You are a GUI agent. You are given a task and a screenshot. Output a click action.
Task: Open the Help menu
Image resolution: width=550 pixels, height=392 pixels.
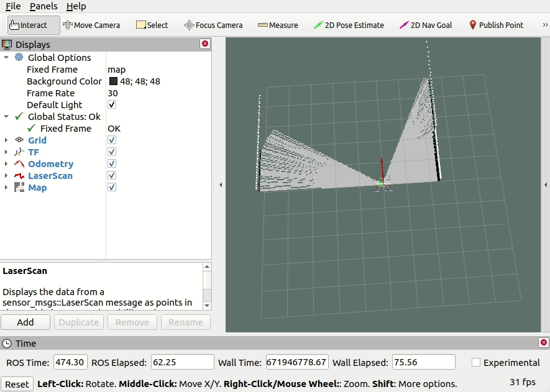point(76,6)
